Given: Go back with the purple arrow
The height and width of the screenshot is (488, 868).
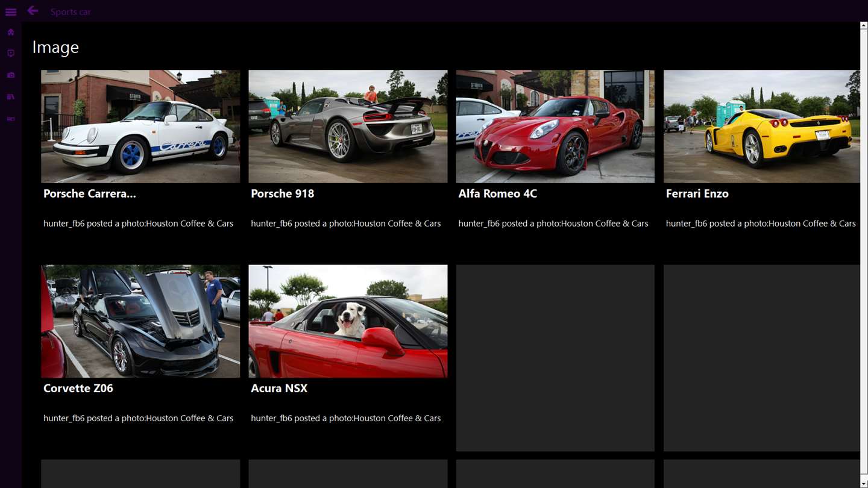Looking at the screenshot, I should [33, 10].
